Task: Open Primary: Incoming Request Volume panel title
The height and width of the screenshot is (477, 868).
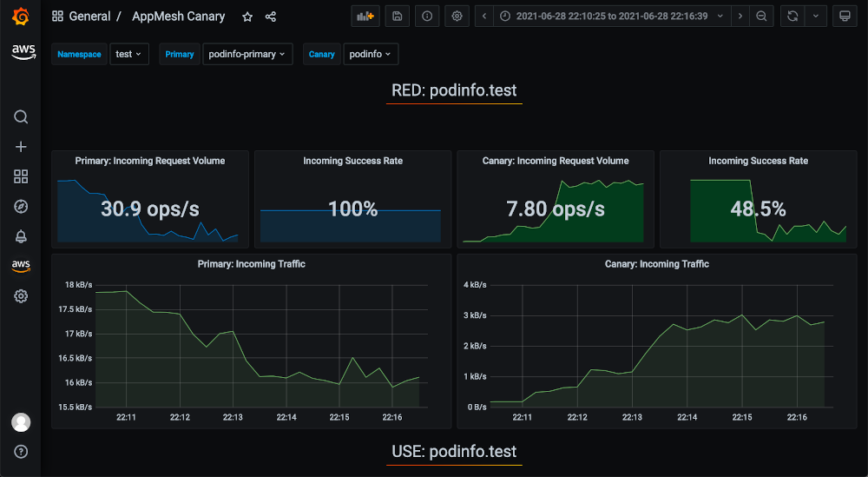Action: 150,161
